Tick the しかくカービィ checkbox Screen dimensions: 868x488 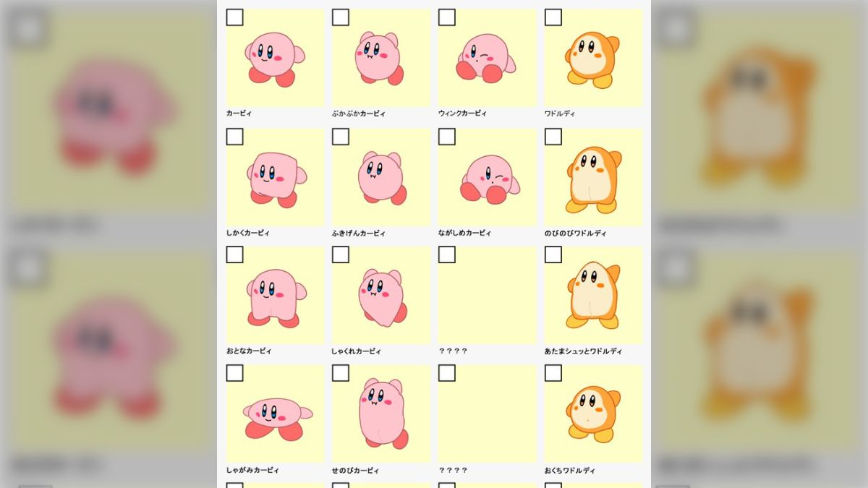click(234, 137)
